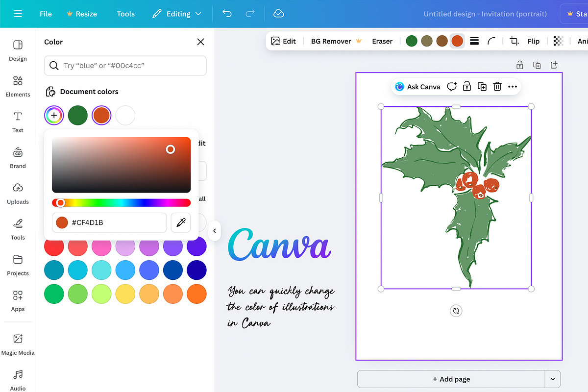Open the corner rounding option
The image size is (588, 392).
(x=491, y=41)
